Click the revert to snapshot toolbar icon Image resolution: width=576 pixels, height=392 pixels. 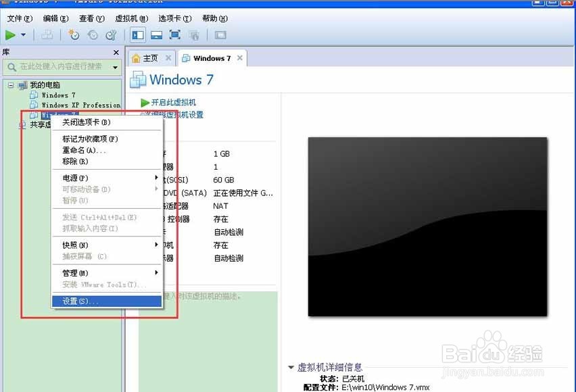click(x=93, y=35)
